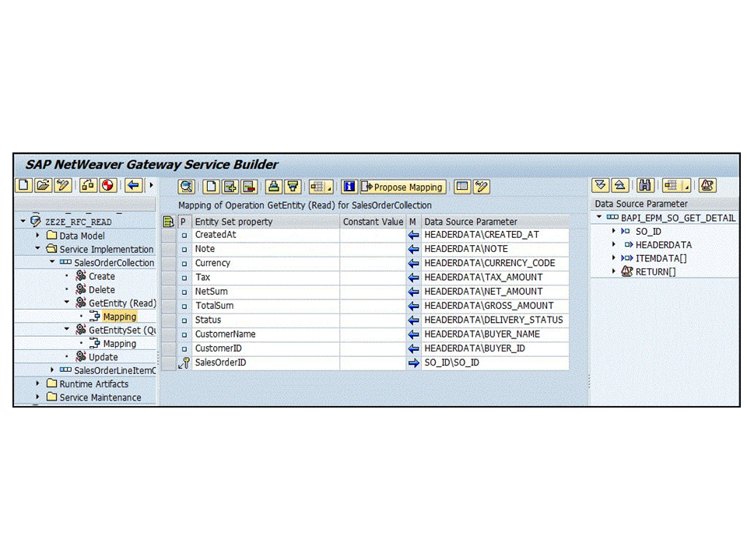The image size is (747, 560).
Task: Click the Filter funnel icon in mapping toolbar
Action: pos(293,187)
